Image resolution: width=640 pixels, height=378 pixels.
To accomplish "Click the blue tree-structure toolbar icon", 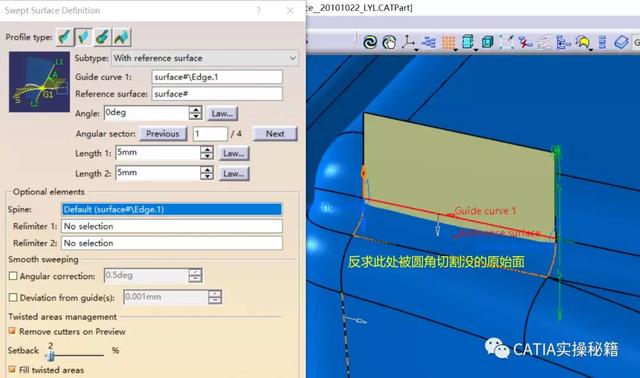I will 564,42.
